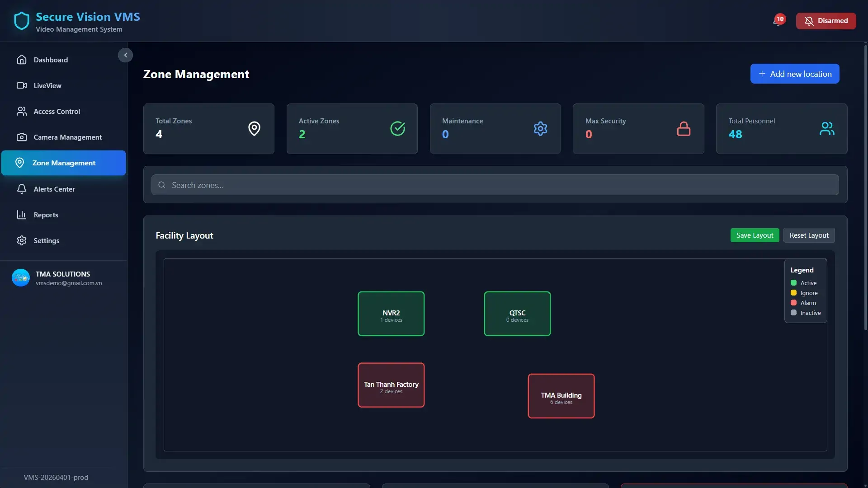The height and width of the screenshot is (488, 868).
Task: Go to the LiveView menu item
Action: tap(63, 85)
